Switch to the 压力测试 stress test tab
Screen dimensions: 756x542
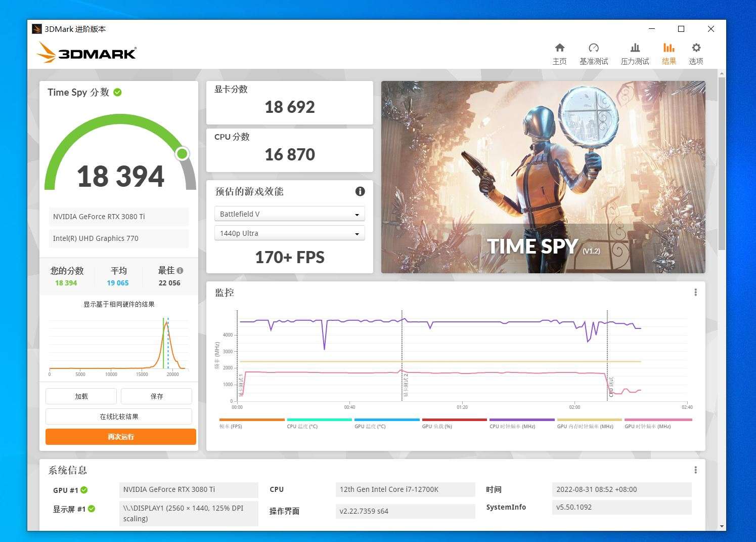[635, 54]
